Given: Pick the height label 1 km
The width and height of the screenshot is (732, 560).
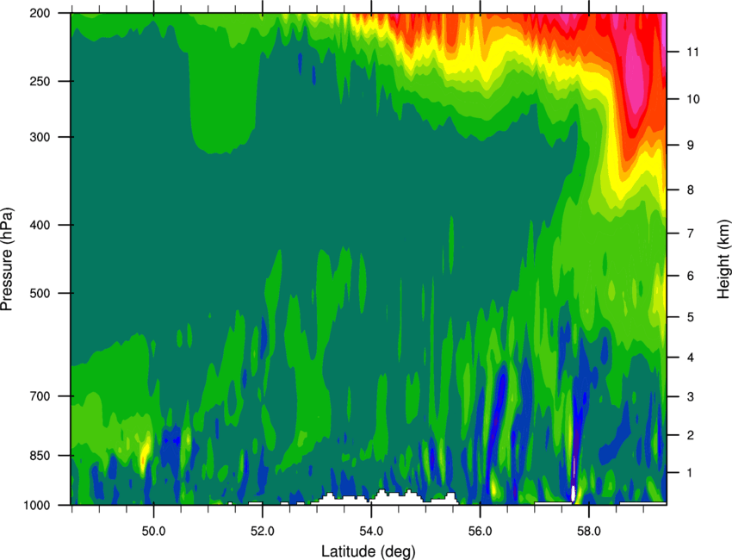Looking at the screenshot, I should pos(691,473).
